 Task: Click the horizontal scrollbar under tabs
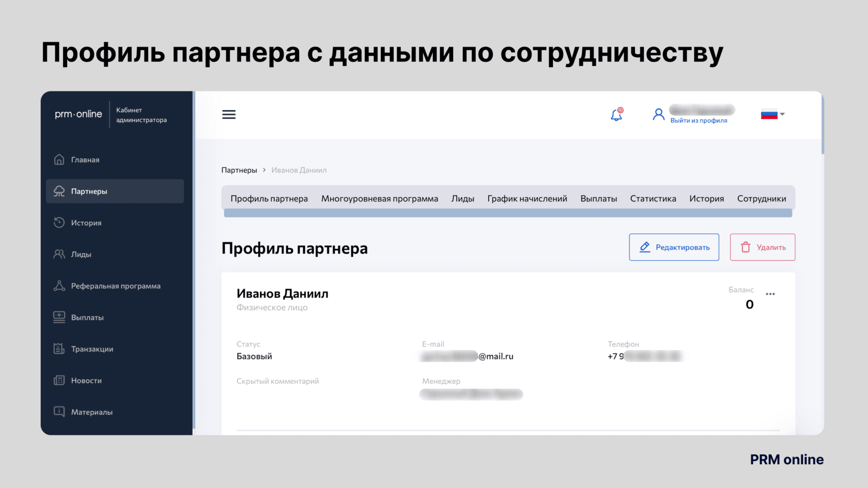pyautogui.click(x=508, y=213)
